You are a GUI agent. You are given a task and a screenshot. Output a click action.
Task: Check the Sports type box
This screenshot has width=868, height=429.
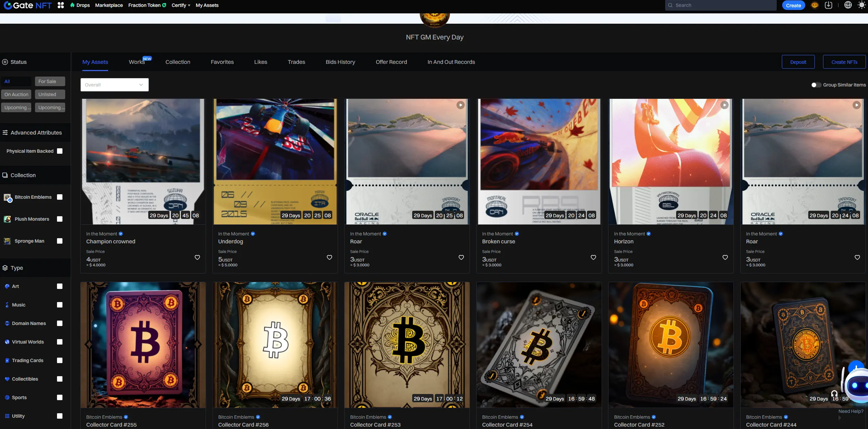pyautogui.click(x=60, y=397)
